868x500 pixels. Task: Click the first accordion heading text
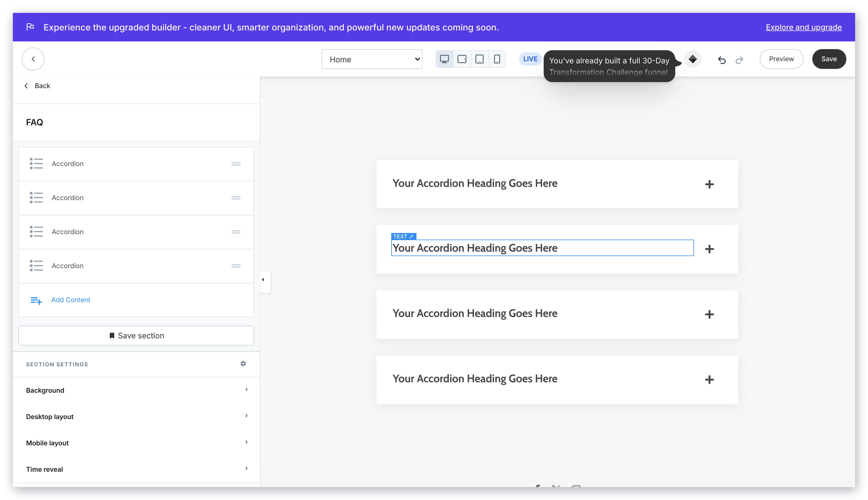click(475, 183)
